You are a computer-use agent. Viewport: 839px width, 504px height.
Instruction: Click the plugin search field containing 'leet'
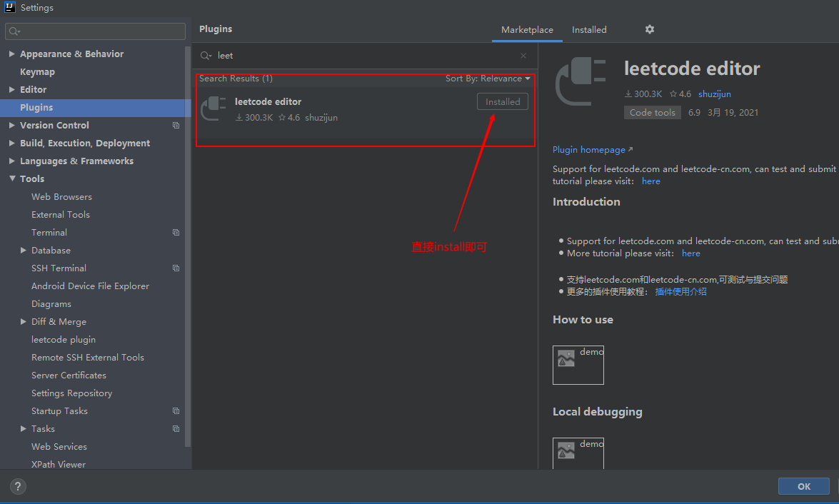(364, 56)
